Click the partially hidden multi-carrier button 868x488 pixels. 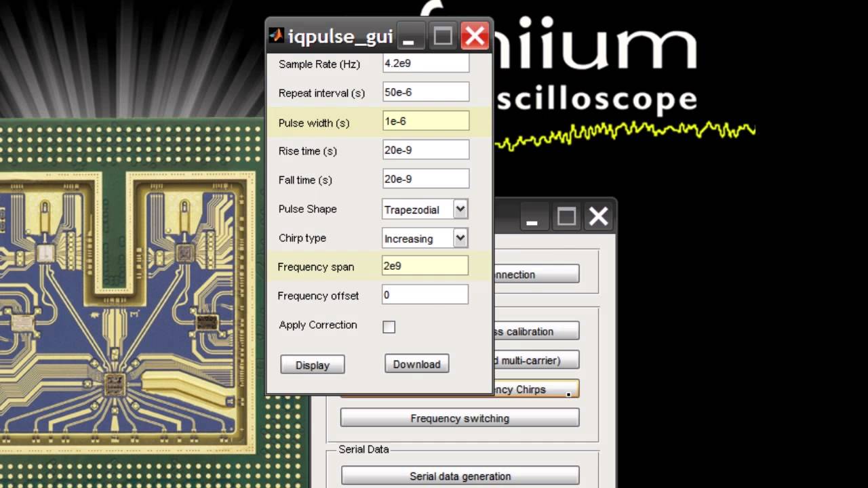pos(536,361)
